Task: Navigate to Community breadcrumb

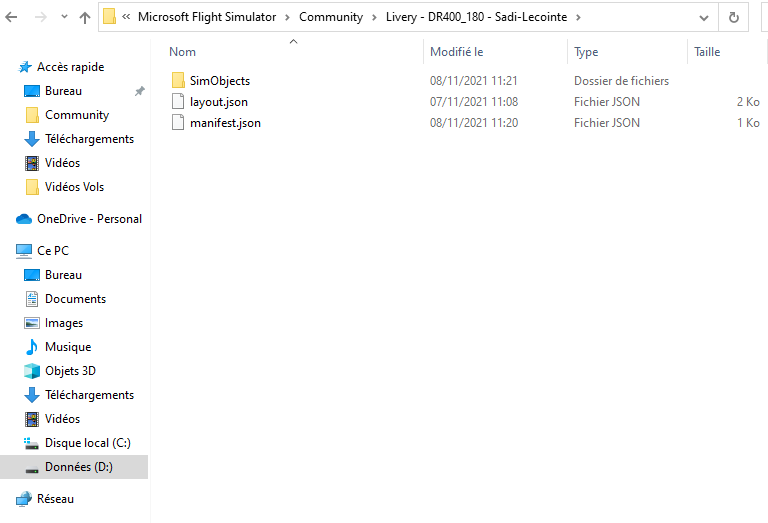Action: point(331,17)
